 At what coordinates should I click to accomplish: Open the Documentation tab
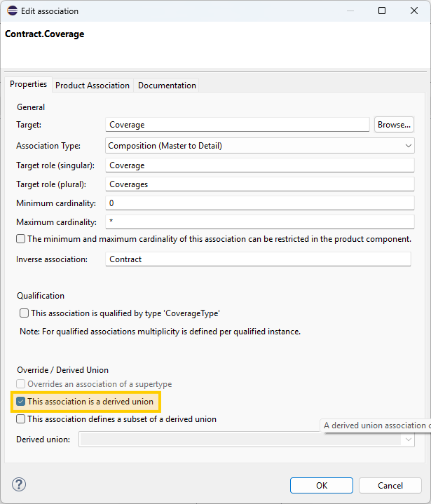point(167,86)
